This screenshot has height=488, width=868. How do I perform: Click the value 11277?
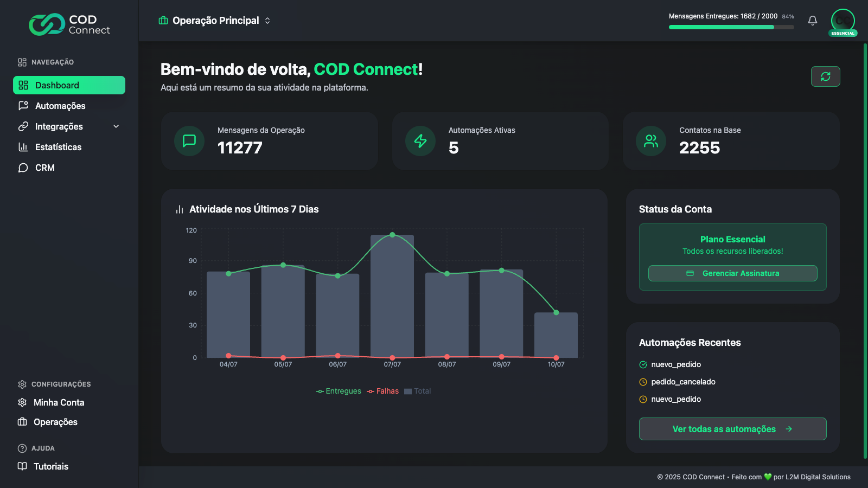(x=240, y=147)
